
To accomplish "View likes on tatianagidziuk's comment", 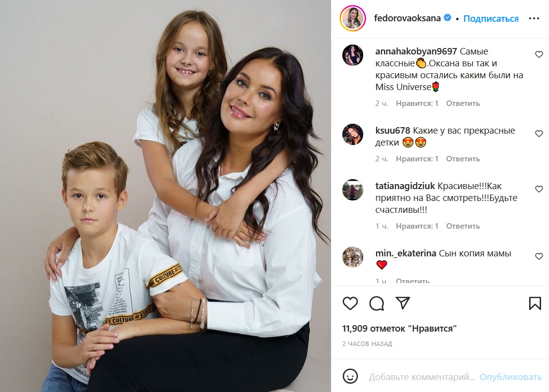I will coord(417,226).
